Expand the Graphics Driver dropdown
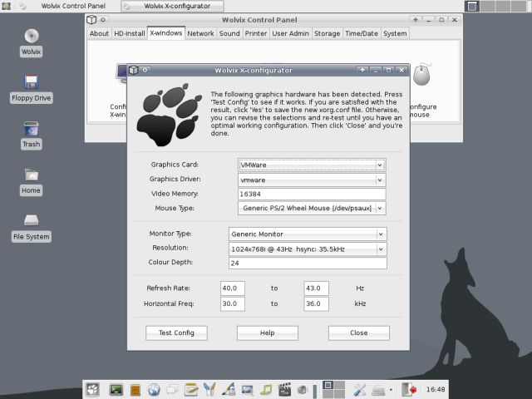Image resolution: width=532 pixels, height=399 pixels. (x=380, y=180)
